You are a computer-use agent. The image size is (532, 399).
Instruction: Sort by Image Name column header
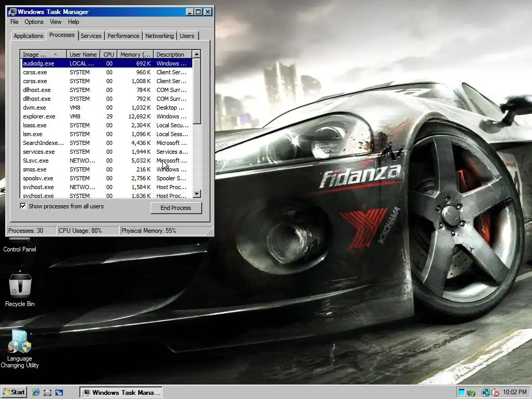coord(43,54)
